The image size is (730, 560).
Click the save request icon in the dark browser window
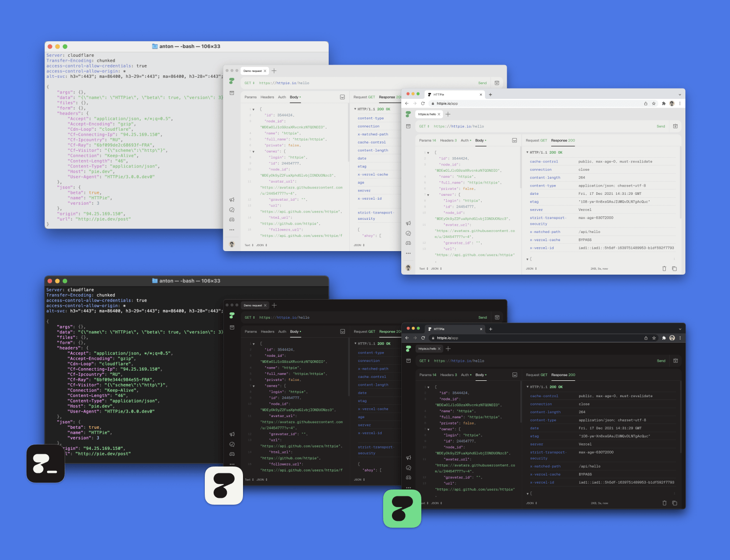pos(676,361)
